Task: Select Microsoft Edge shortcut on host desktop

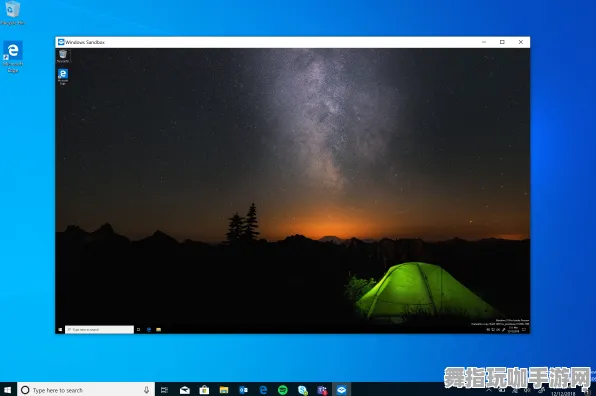Action: [13, 57]
